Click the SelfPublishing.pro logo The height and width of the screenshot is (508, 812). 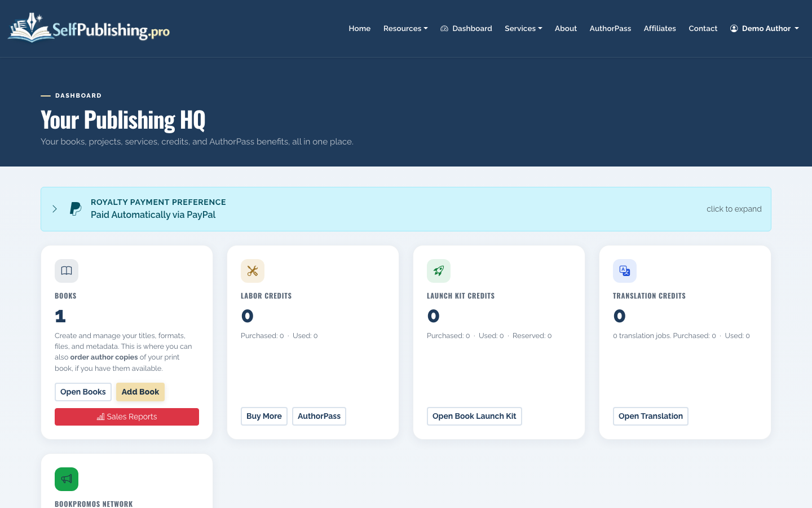(x=89, y=28)
